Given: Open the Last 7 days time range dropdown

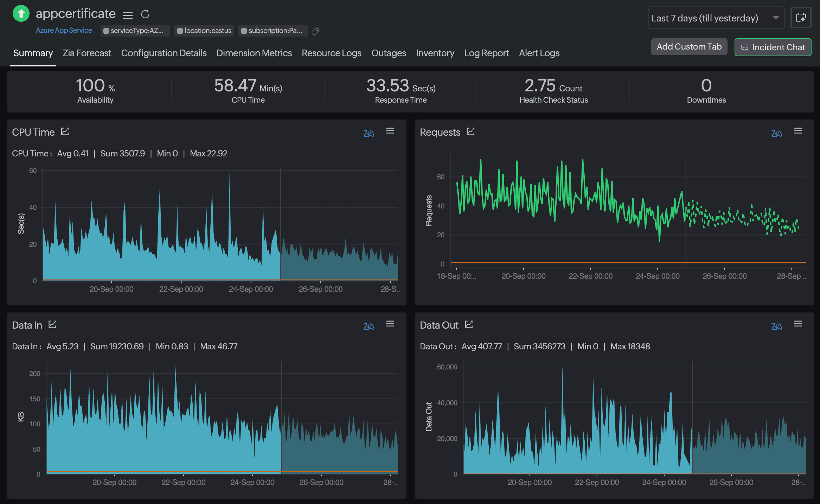Looking at the screenshot, I should tap(716, 18).
